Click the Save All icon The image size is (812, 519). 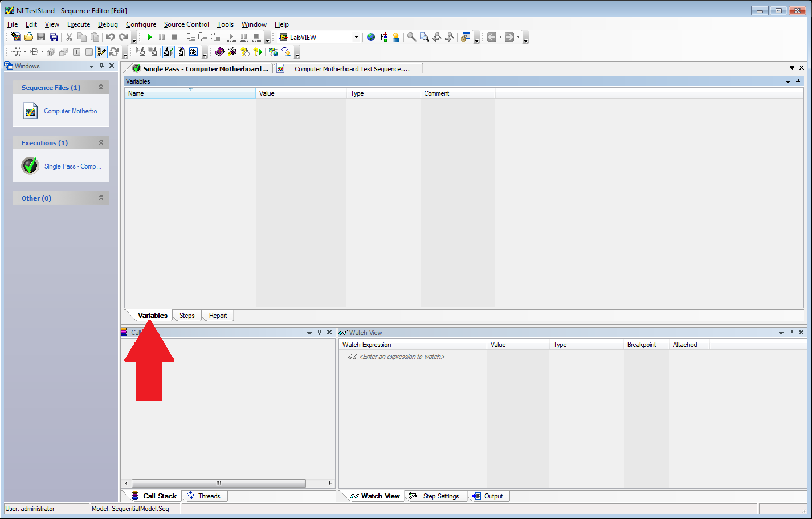(x=54, y=37)
